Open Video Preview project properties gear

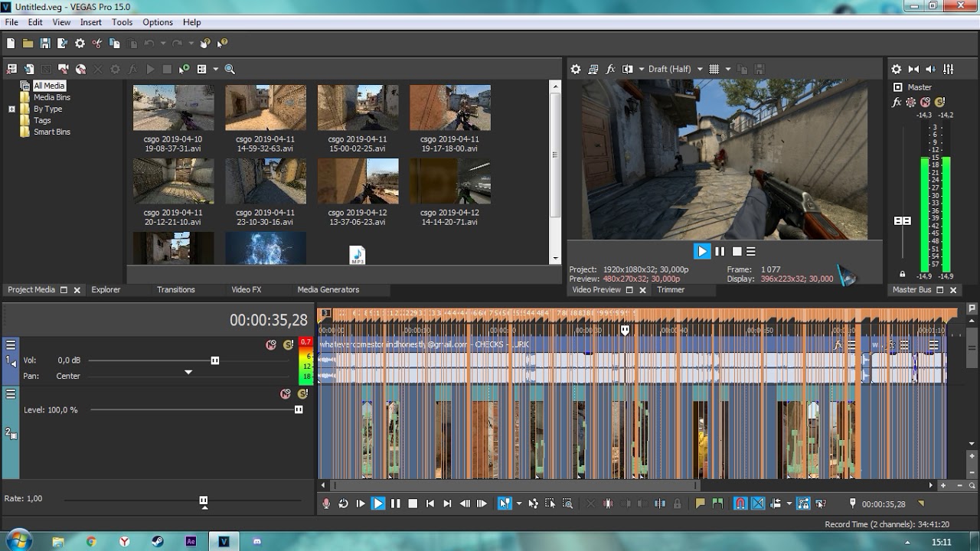pos(576,69)
